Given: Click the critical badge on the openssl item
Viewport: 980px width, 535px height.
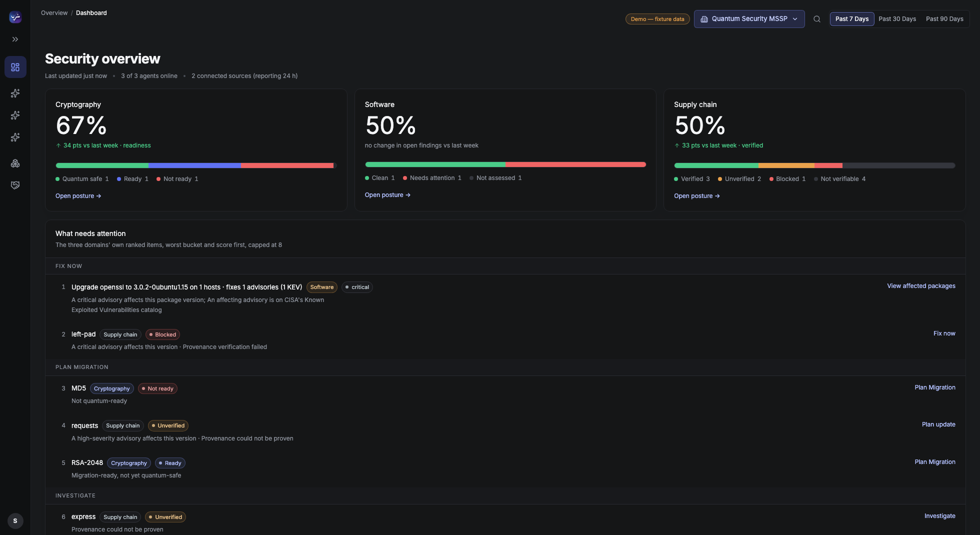Looking at the screenshot, I should click(x=357, y=287).
